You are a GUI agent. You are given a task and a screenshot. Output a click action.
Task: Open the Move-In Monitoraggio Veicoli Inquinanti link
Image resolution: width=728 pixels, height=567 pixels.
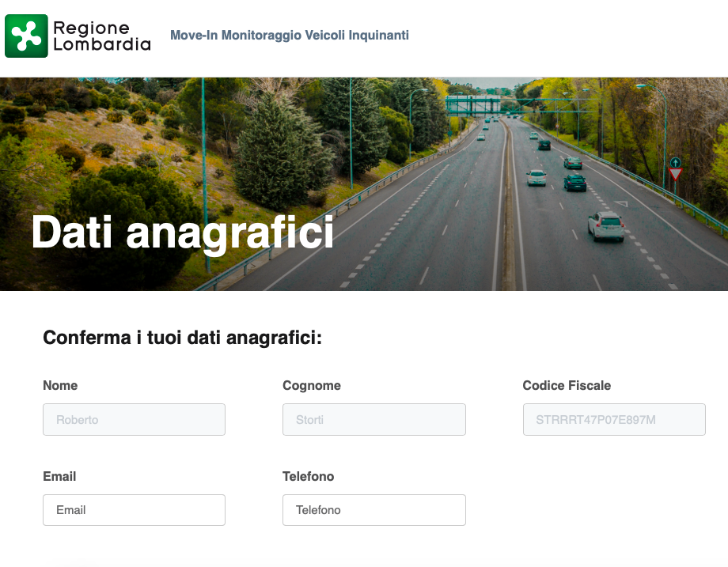click(x=290, y=36)
